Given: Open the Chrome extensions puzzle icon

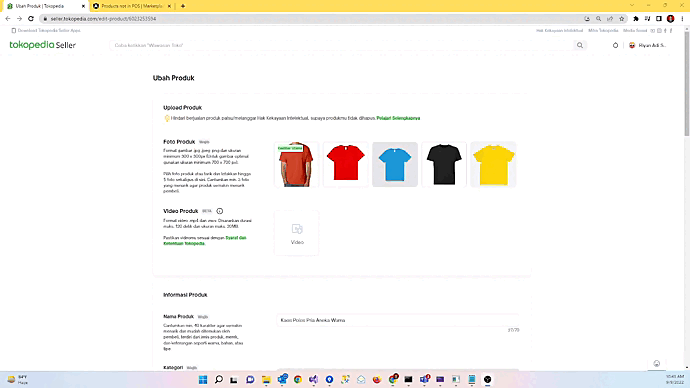Looking at the screenshot, I should pos(636,18).
